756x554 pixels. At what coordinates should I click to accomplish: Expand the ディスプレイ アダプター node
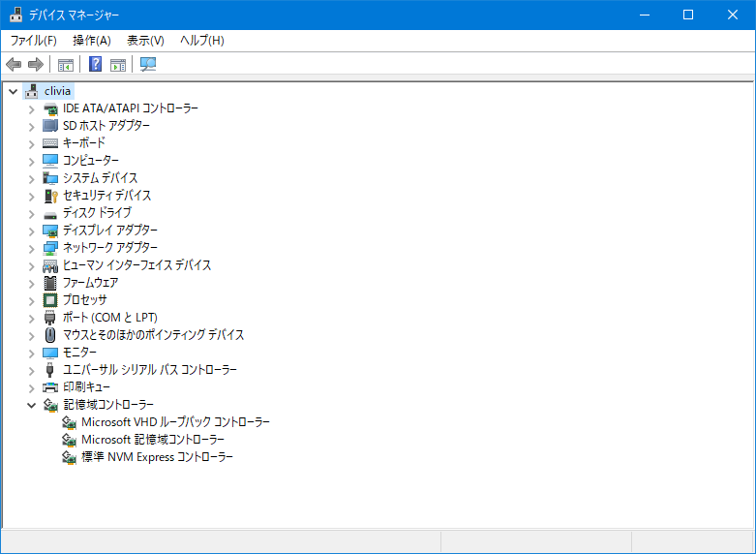tap(32, 231)
